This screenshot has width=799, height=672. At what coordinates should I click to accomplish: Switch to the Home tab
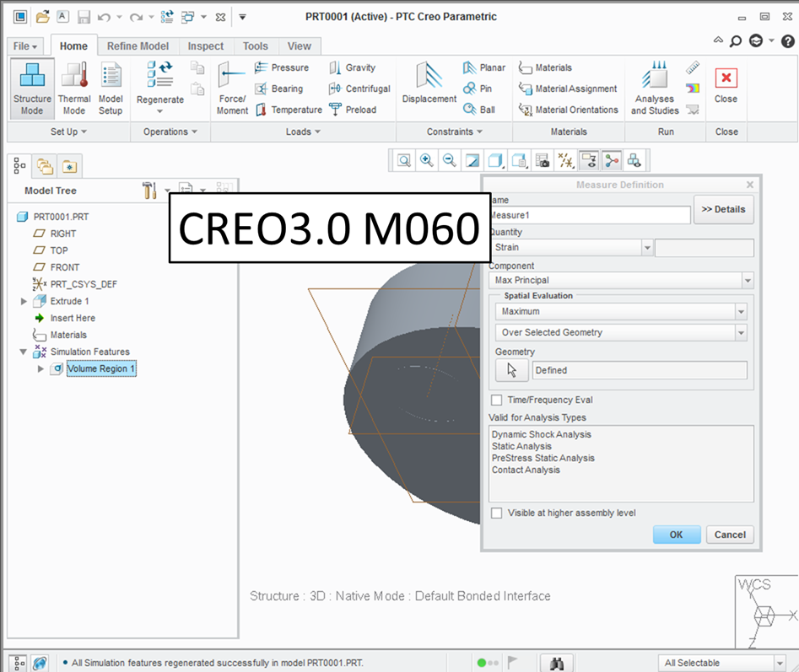(x=73, y=46)
